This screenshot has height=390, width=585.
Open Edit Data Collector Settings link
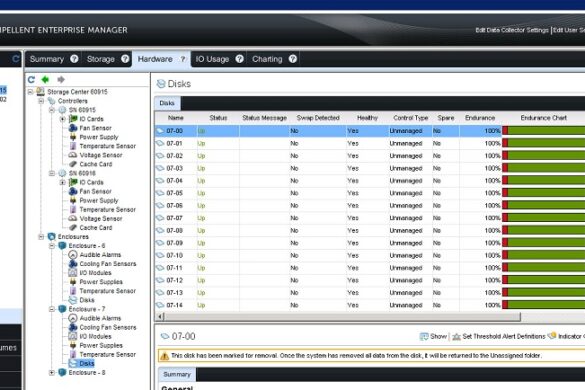(512, 30)
